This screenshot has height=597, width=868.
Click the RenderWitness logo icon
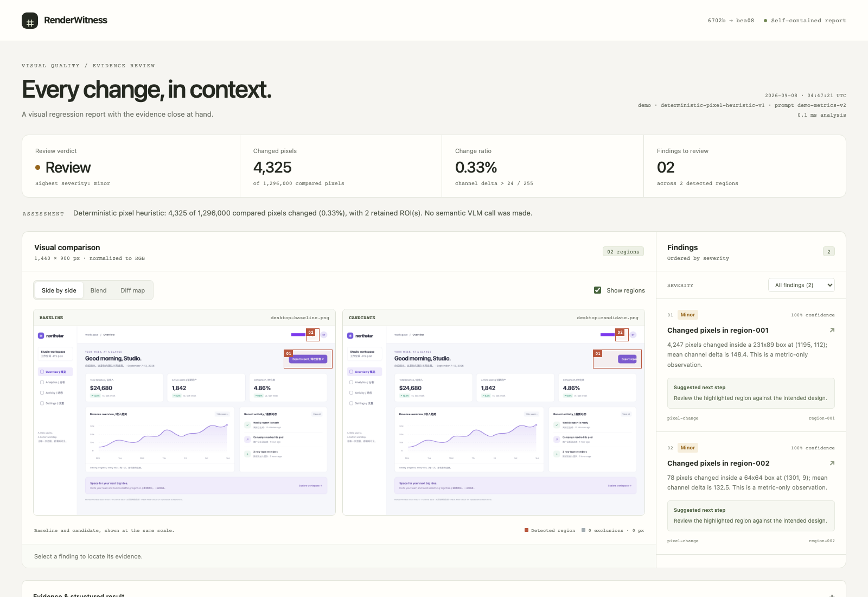pos(30,21)
